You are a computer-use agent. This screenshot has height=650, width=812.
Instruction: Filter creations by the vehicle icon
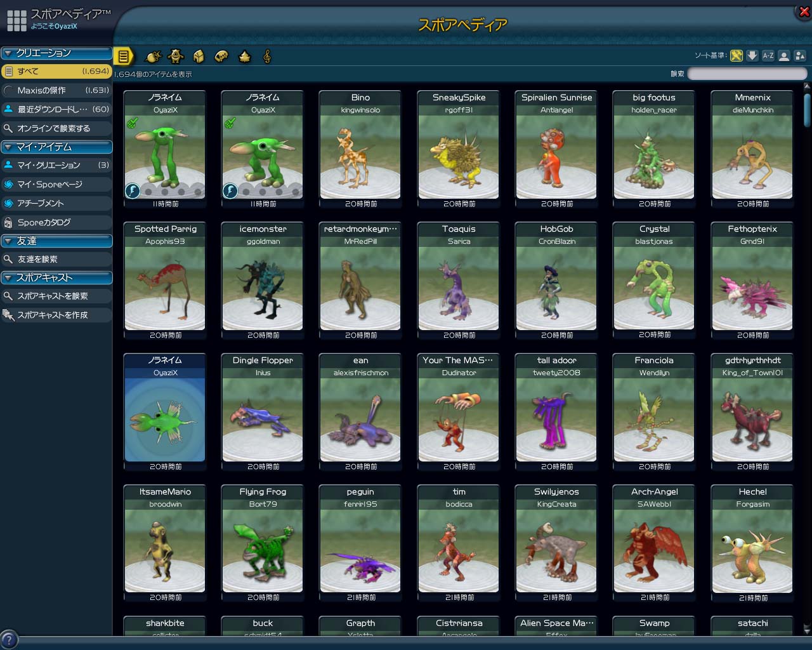(x=221, y=56)
